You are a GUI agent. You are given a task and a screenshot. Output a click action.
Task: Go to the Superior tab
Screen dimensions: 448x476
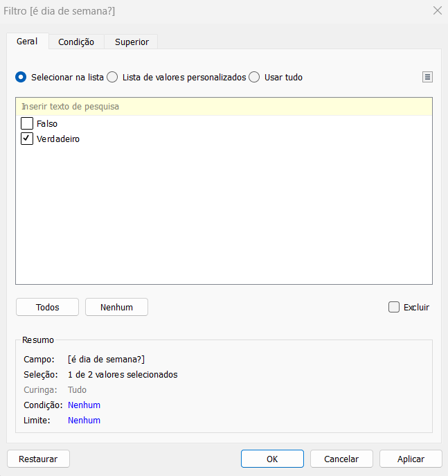(x=132, y=42)
